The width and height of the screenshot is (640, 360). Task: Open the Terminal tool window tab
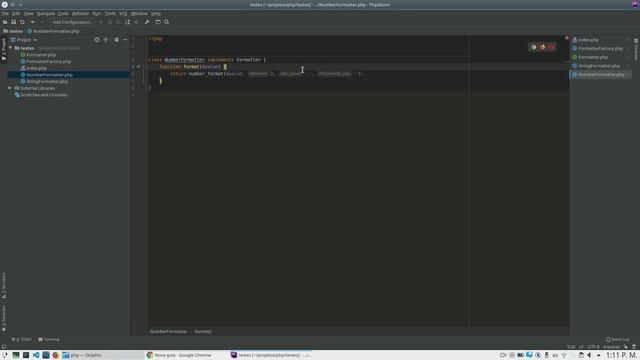(49, 339)
